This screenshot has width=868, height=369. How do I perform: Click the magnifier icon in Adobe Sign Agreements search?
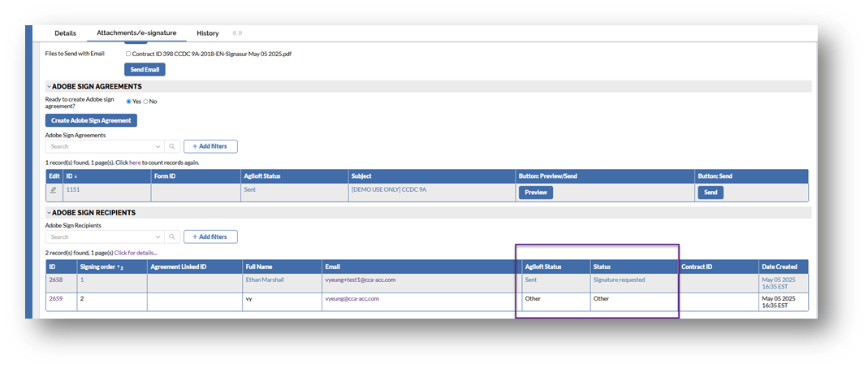point(171,146)
